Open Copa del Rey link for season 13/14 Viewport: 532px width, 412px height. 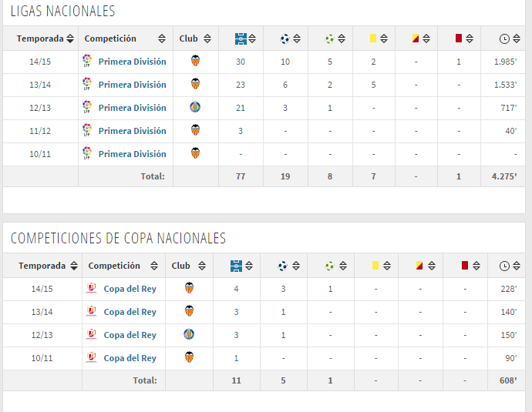point(130,312)
